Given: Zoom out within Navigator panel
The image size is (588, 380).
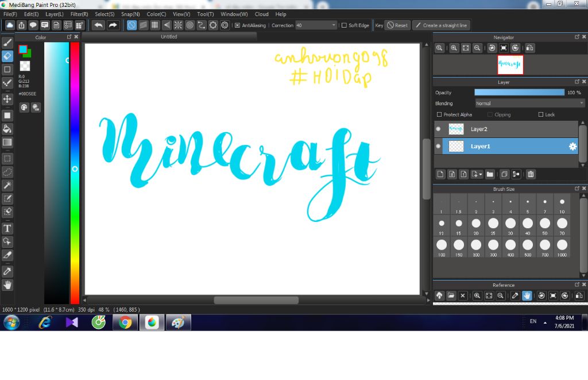Looking at the screenshot, I should [477, 48].
